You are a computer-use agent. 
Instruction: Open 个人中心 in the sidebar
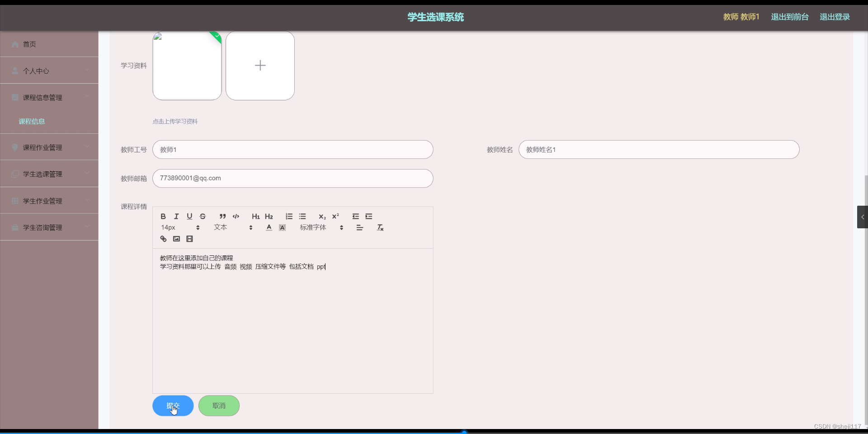(x=36, y=71)
